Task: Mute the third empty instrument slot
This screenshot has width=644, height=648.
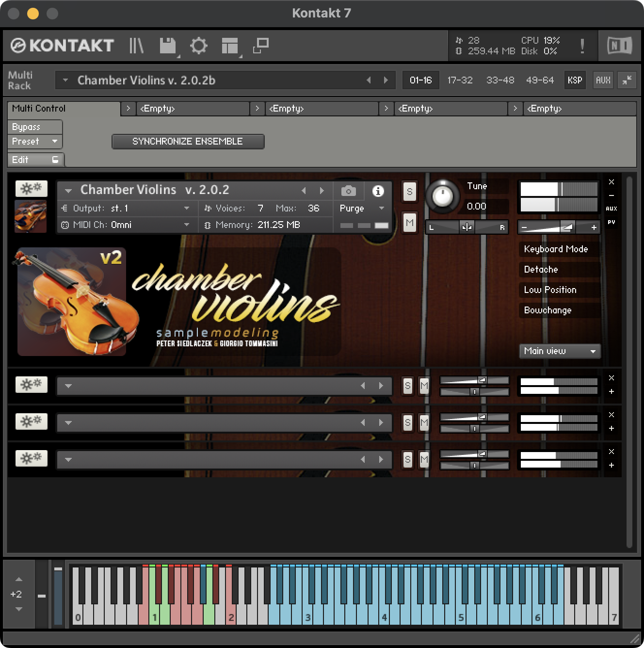Action: pyautogui.click(x=424, y=460)
